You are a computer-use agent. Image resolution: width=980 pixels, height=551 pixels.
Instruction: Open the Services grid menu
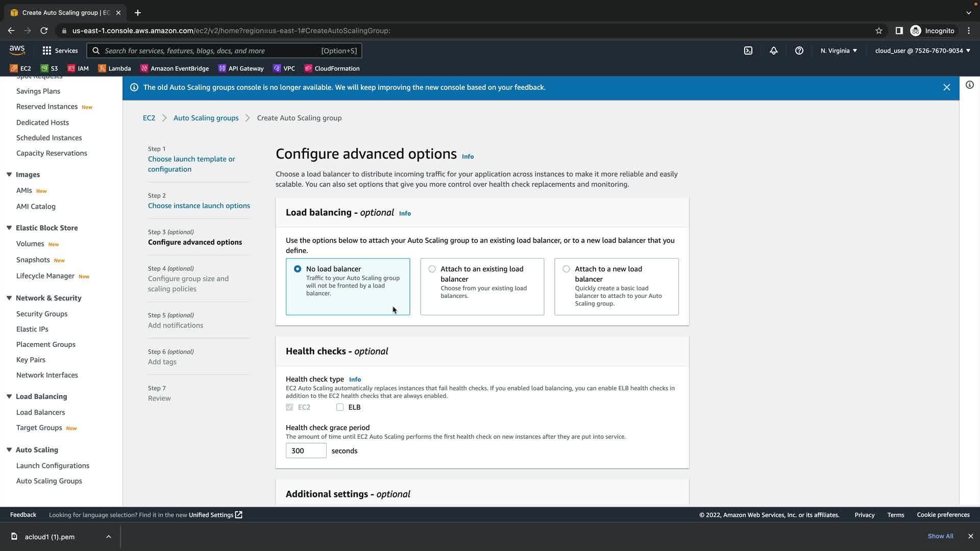pyautogui.click(x=60, y=51)
